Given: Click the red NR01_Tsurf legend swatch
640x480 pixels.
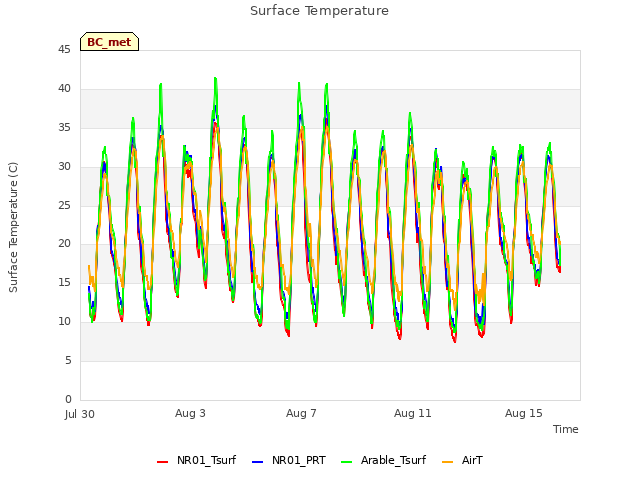Looking at the screenshot, I should pos(162,462).
